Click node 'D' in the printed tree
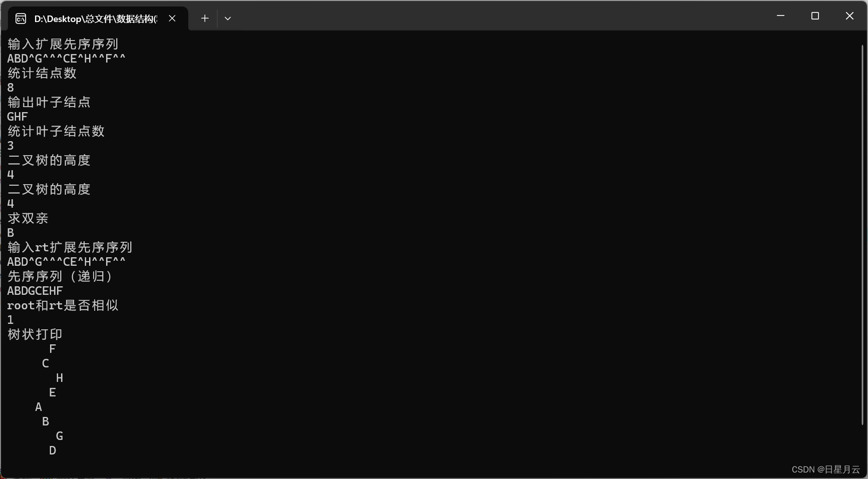Screen dimensions: 868x479 click(x=53, y=450)
